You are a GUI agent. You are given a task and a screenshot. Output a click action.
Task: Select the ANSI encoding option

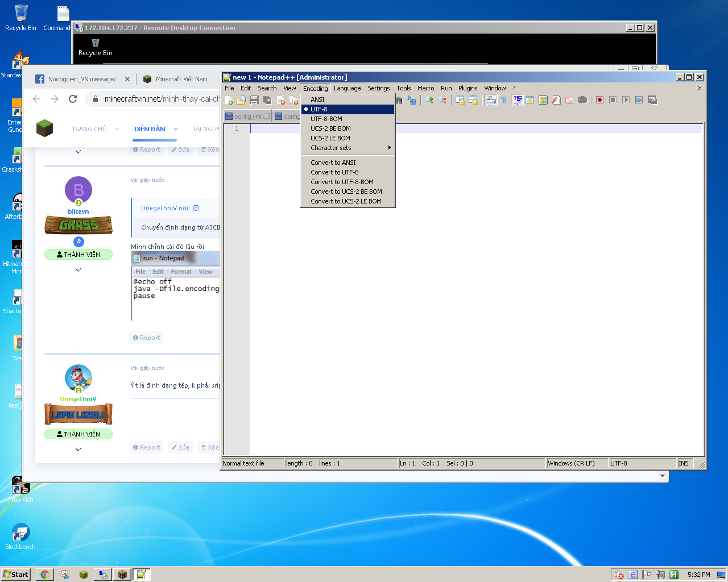point(317,99)
